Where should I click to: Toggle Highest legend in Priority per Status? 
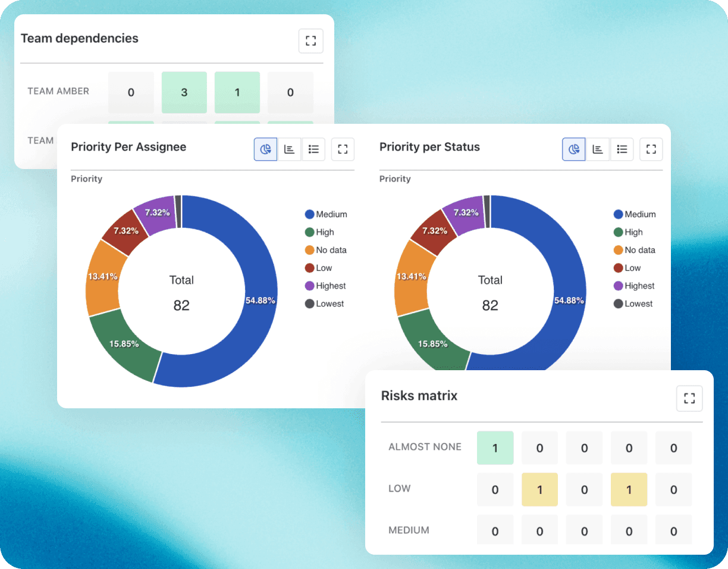pos(634,286)
